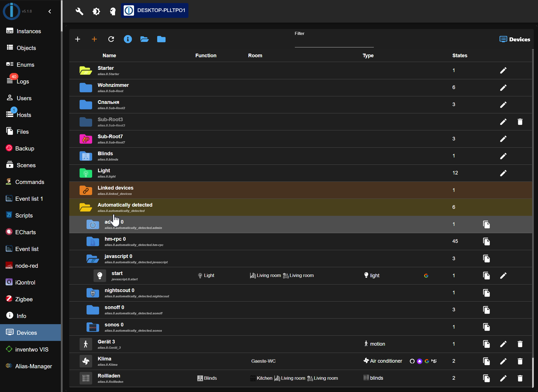Open the Zigbee sidebar item
Screen dimensions: 538x392
[24, 299]
